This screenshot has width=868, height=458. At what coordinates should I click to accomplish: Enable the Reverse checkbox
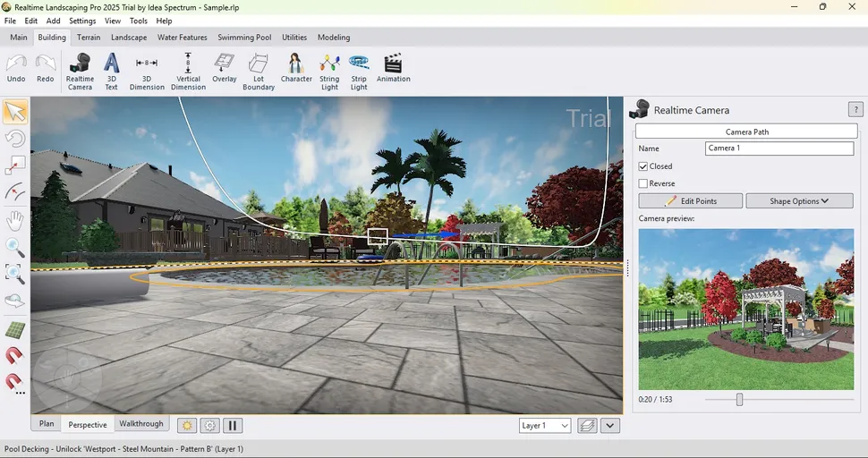643,183
